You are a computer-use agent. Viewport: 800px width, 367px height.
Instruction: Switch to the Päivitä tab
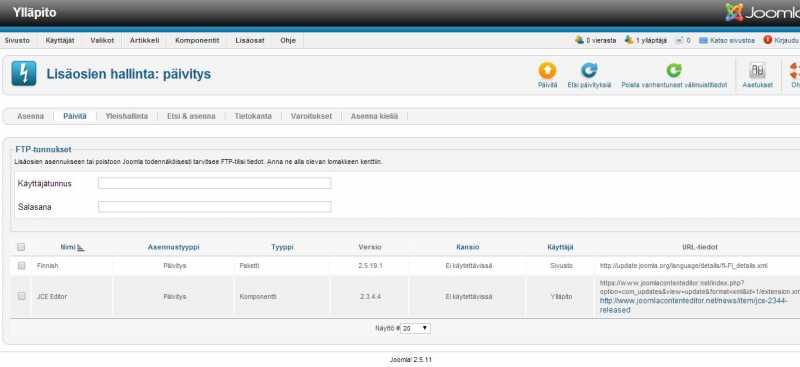[x=75, y=116]
